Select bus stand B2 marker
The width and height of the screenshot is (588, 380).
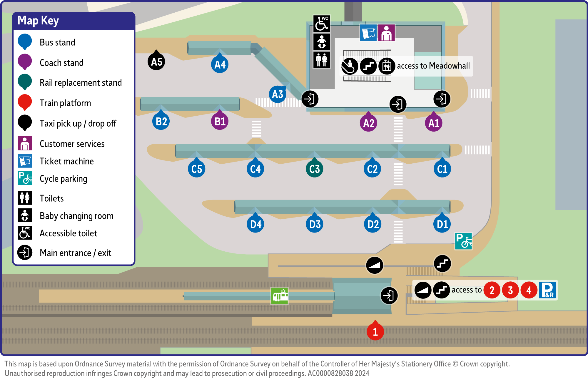coord(161,120)
